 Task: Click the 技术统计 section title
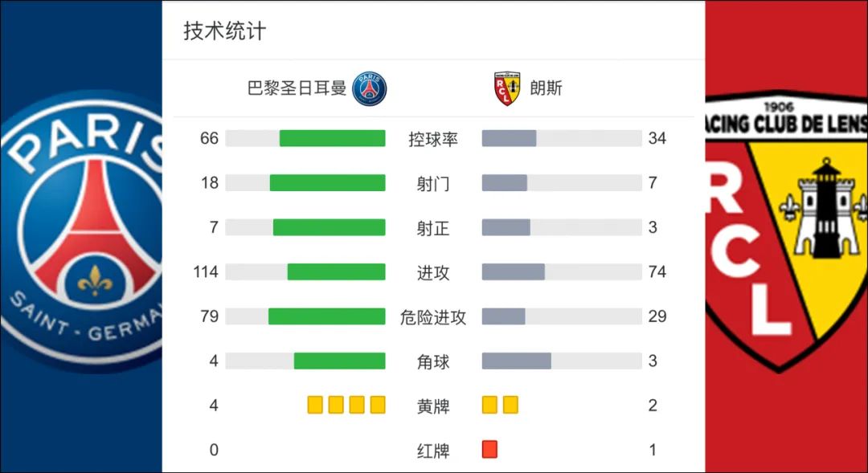225,31
